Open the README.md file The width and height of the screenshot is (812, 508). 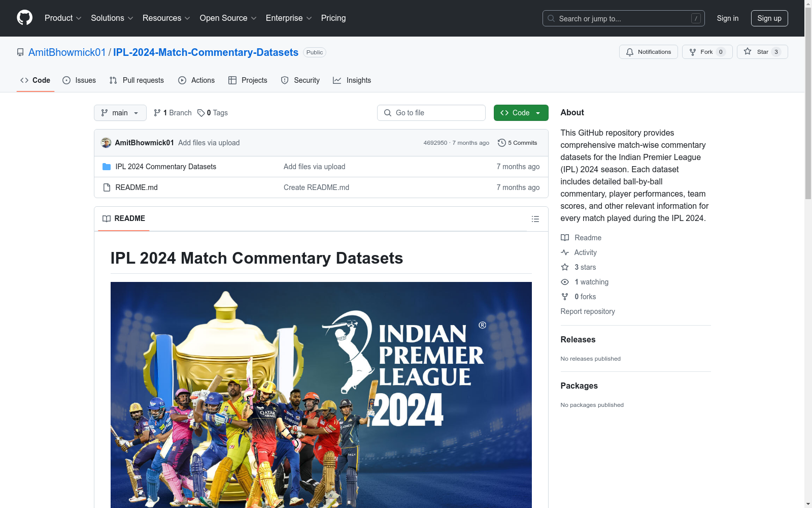137,187
